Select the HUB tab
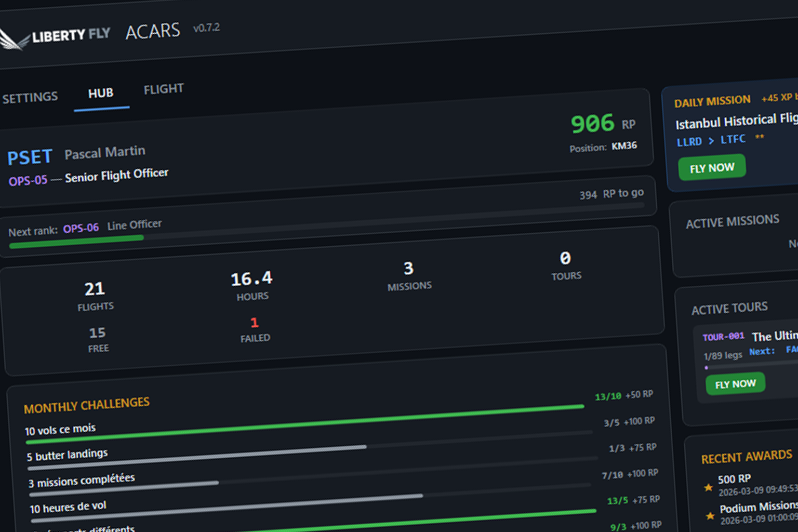This screenshot has width=798, height=532. [x=101, y=93]
